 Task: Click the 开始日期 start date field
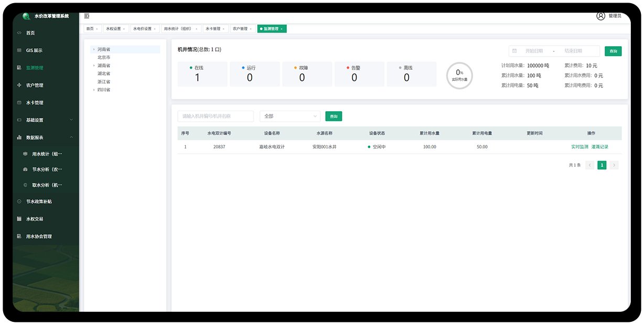pos(534,51)
